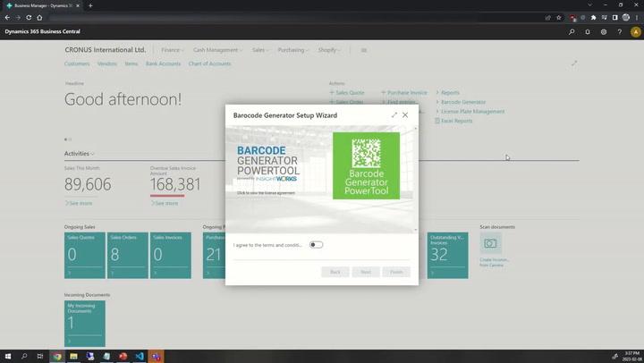Close the Business Manager browser tab
644x363 pixels.
78,5
